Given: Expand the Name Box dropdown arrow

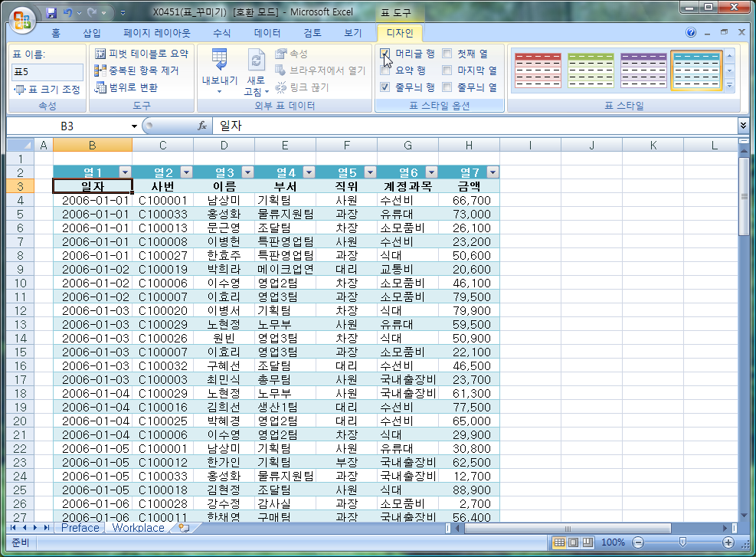Looking at the screenshot, I should pos(134,126).
